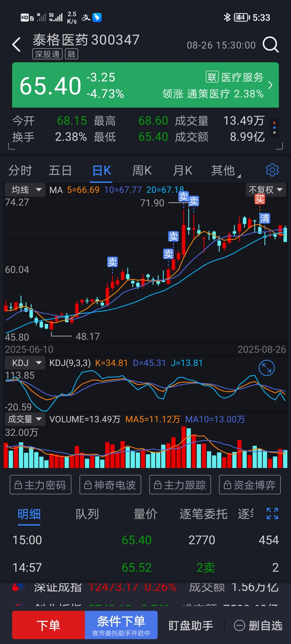Screen dimensions: 291x644
Task: Switch to 逐笔委托 tab
Action: (204, 514)
